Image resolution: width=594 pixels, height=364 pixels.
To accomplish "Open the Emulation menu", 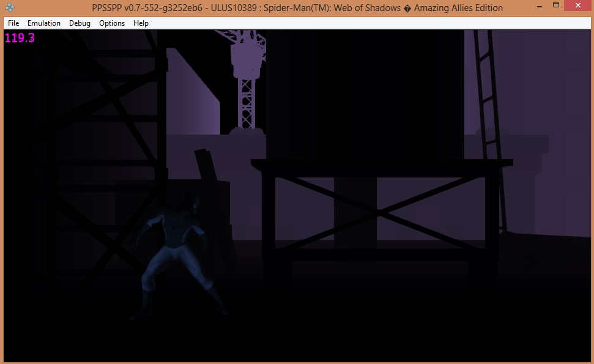I will click(x=44, y=23).
